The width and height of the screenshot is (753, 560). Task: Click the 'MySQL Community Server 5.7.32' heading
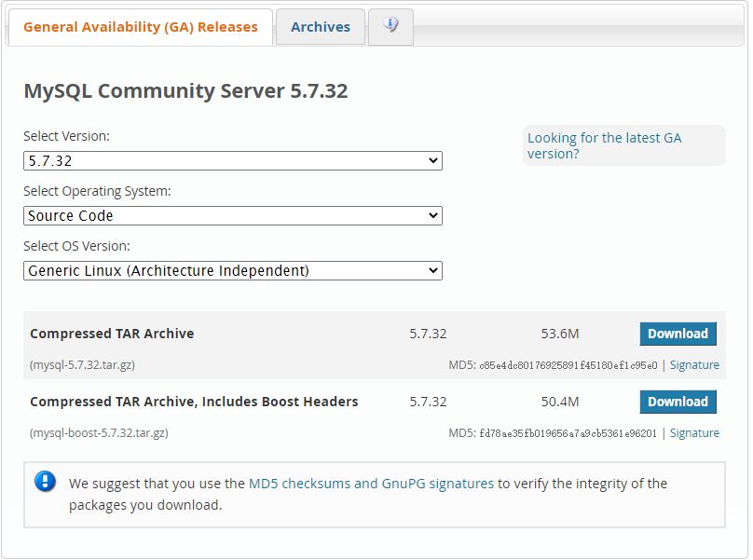(185, 91)
